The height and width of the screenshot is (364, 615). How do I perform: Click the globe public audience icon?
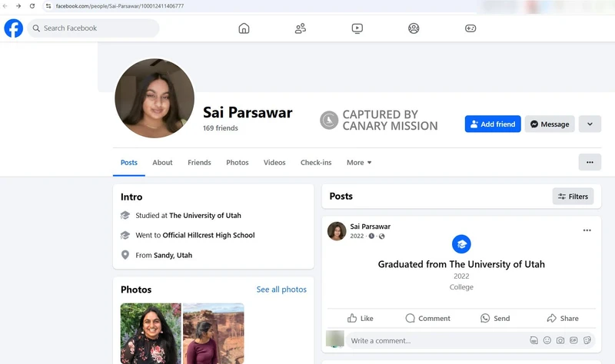pos(381,236)
